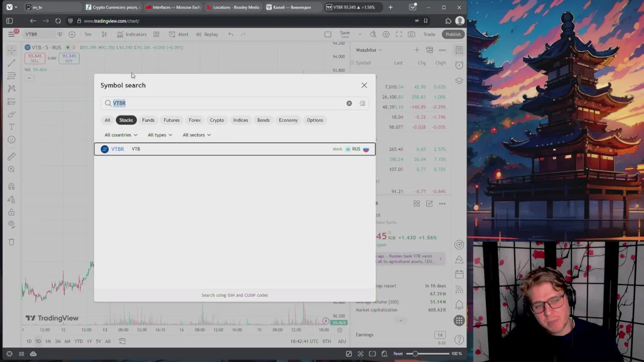Choose the VTBR VTB stock result
The image size is (644, 362).
coord(234,149)
